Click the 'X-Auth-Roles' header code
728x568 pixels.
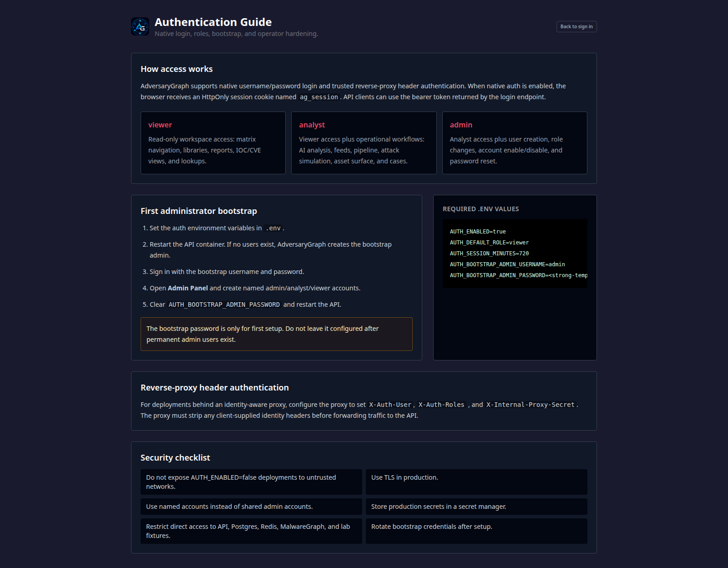pyautogui.click(x=441, y=405)
